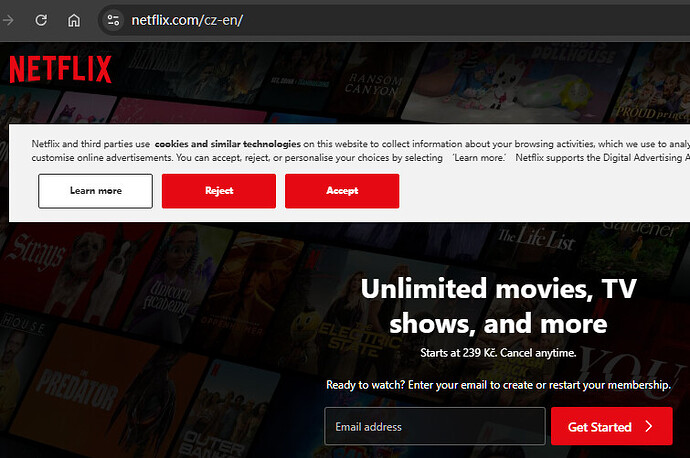The height and width of the screenshot is (458, 690).
Task: Open the 'cookies and similar technologies' link
Action: coord(227,144)
